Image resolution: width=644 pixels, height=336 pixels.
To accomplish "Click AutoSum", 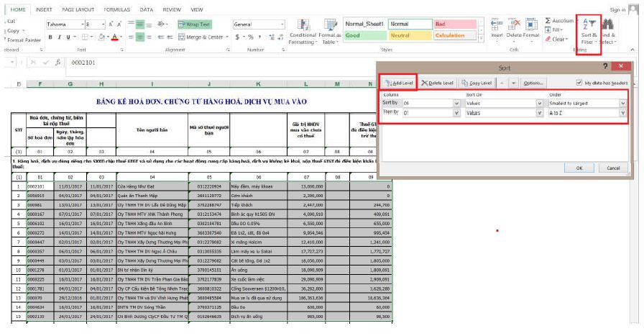I will 559,21.
